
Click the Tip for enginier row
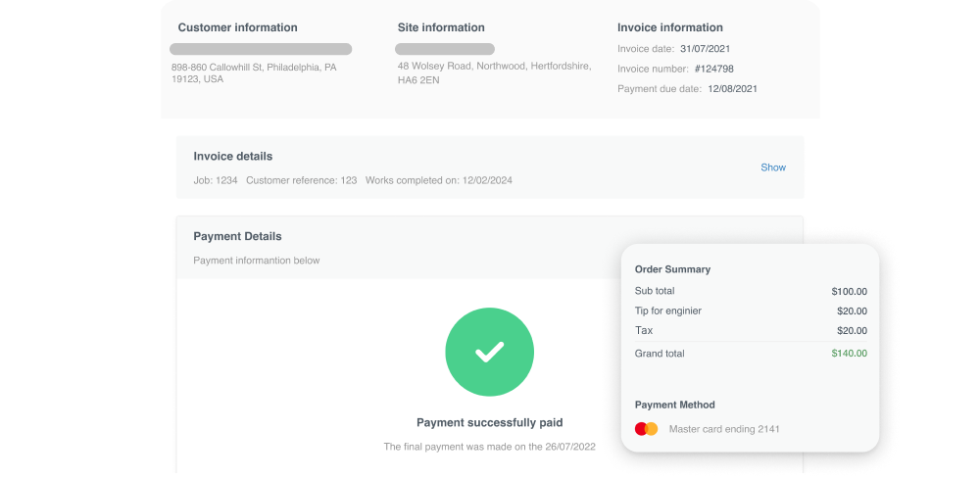[751, 311]
